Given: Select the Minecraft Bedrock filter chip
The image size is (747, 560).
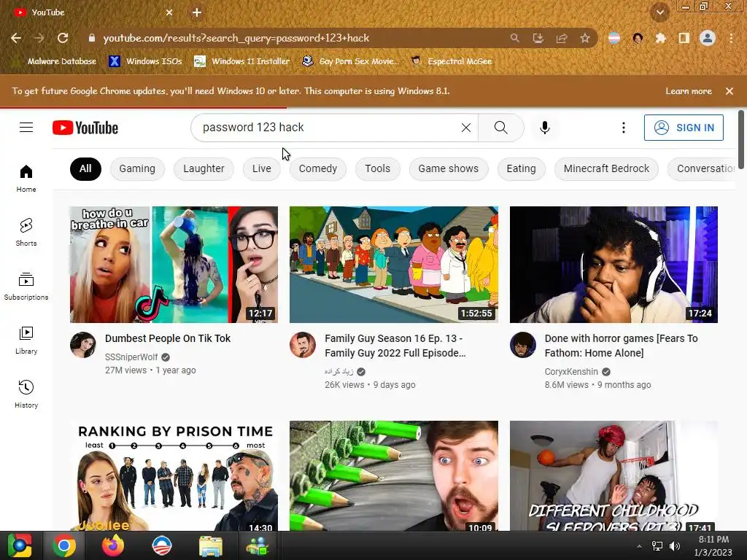Looking at the screenshot, I should (606, 168).
